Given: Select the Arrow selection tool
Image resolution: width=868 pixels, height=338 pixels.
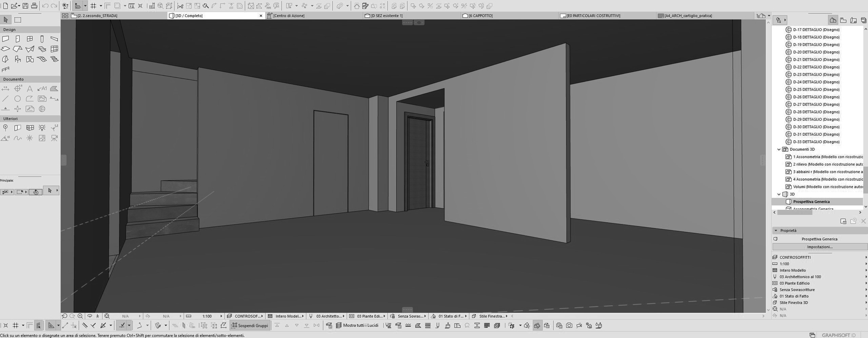Looking at the screenshot, I should pyautogui.click(x=6, y=20).
